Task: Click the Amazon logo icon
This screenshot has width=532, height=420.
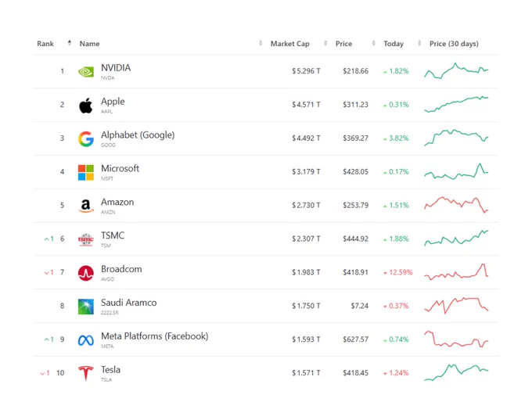Action: pos(86,206)
